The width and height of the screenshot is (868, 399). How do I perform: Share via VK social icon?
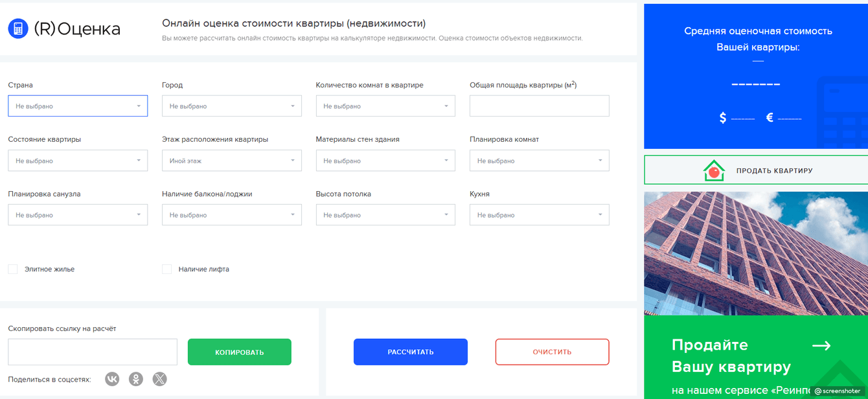click(x=113, y=379)
